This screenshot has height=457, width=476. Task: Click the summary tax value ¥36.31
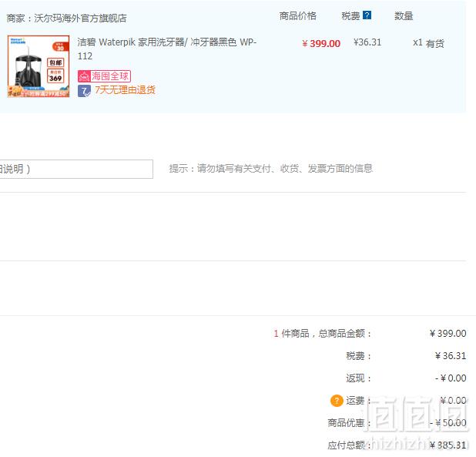point(451,355)
